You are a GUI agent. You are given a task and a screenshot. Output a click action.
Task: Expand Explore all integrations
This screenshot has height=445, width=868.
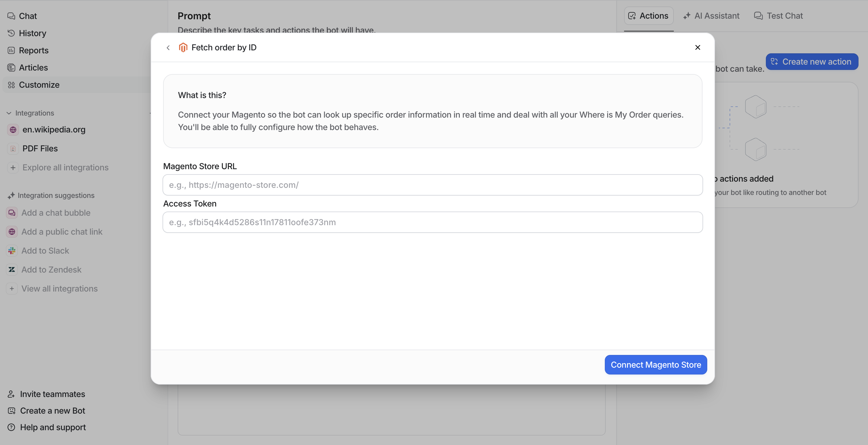tap(65, 167)
